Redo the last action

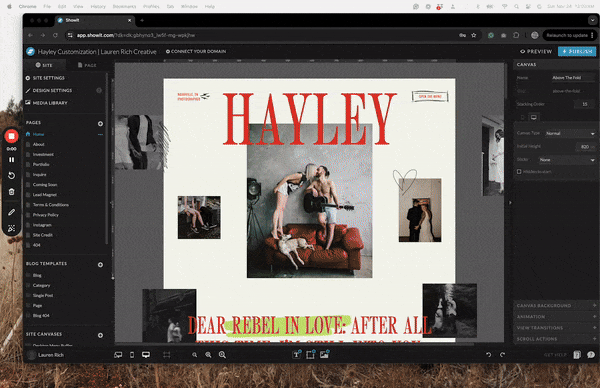pyautogui.click(x=502, y=355)
